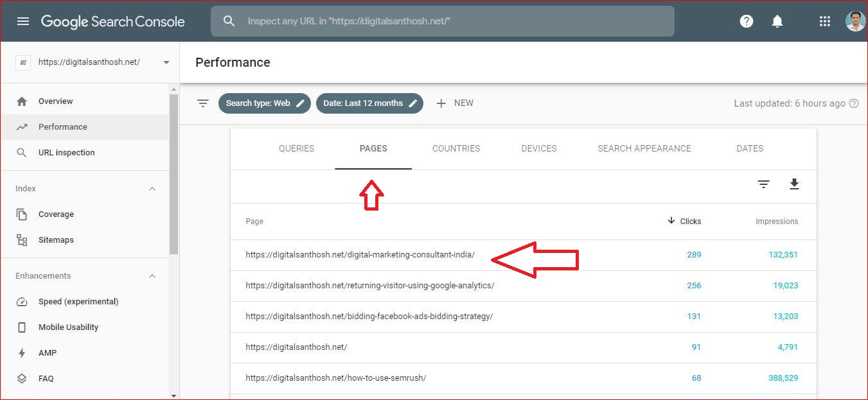Select the how-to-use-semrush page row

pyautogui.click(x=524, y=378)
